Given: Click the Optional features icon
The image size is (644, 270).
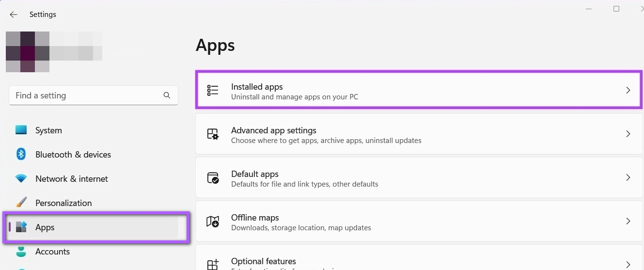Looking at the screenshot, I should [213, 264].
